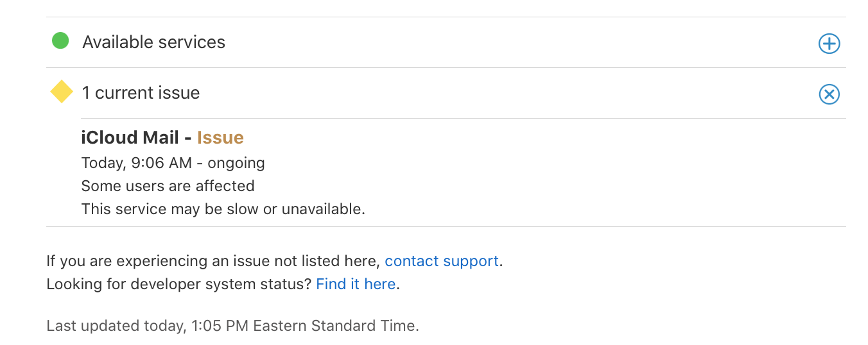Viewport: 868px width, 345px height.
Task: Click the word "Today" in the issue details
Action: [101, 163]
